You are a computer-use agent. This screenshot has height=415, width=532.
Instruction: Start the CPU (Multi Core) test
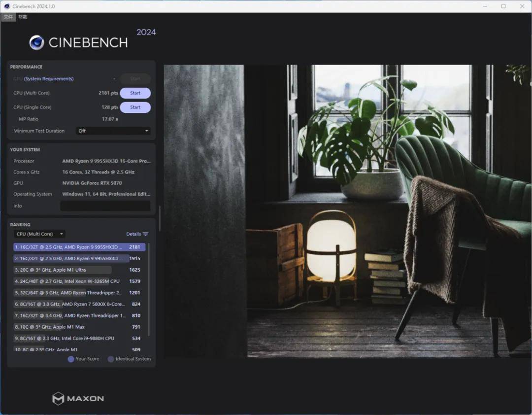[135, 93]
